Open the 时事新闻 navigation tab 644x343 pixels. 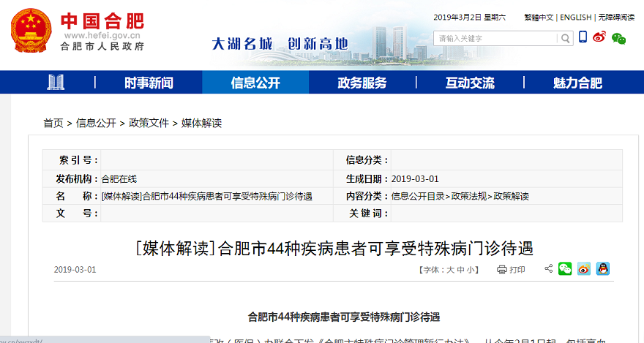pos(149,83)
